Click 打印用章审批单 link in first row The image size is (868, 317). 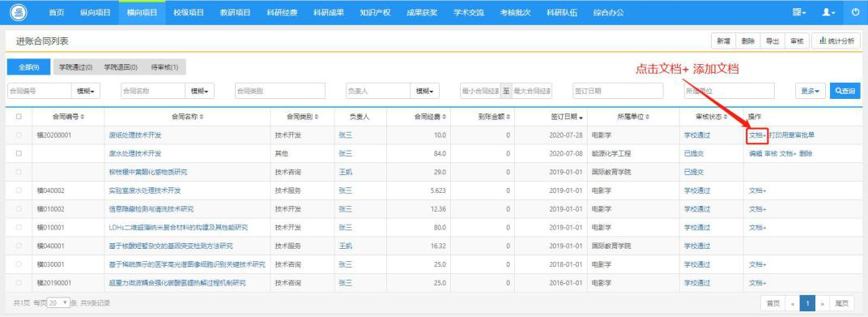point(792,135)
